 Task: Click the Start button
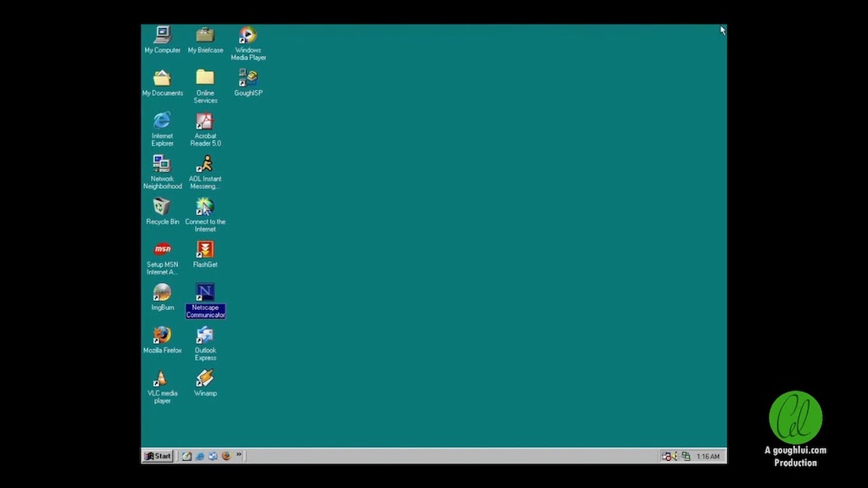[x=156, y=456]
